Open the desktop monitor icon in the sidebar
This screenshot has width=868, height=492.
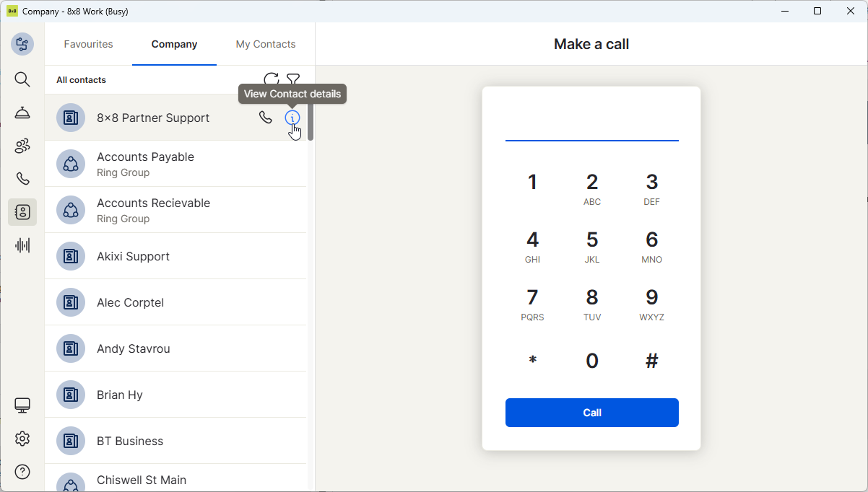[x=22, y=405]
